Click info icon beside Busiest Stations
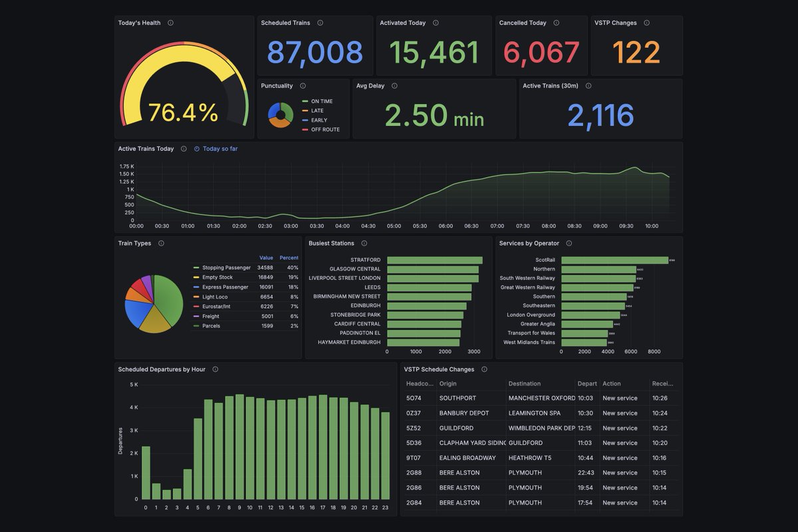798x532 pixels. pyautogui.click(x=364, y=243)
